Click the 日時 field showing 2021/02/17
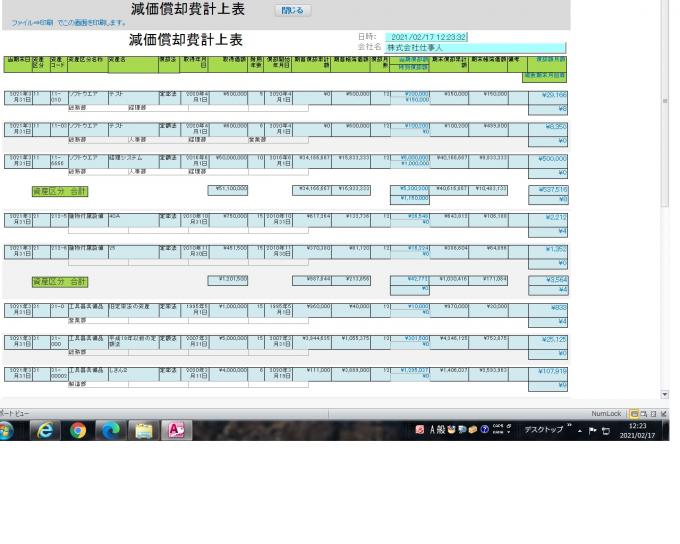Screen dimensions: 680x544 (x=427, y=37)
